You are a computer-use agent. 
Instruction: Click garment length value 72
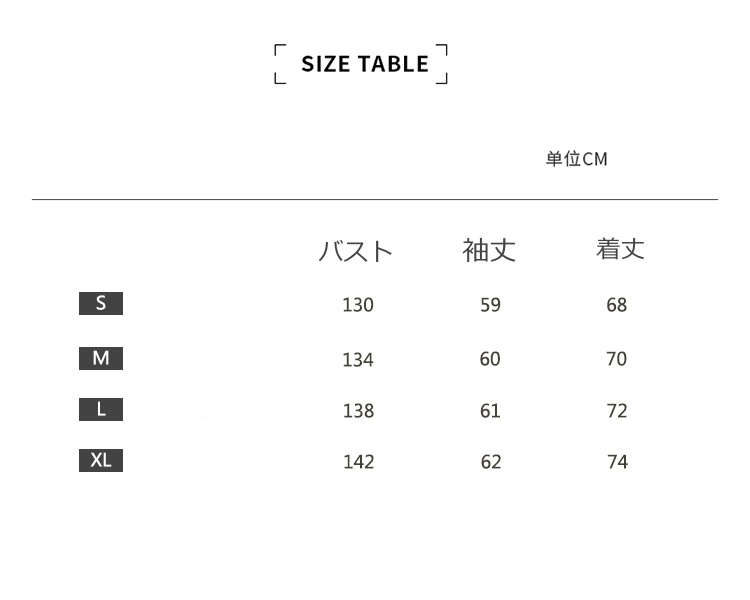coord(617,411)
